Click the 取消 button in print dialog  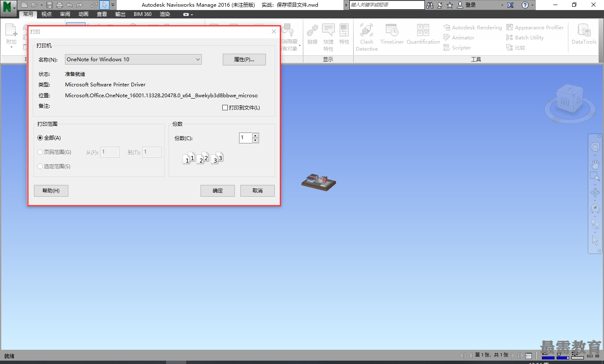pyautogui.click(x=258, y=191)
